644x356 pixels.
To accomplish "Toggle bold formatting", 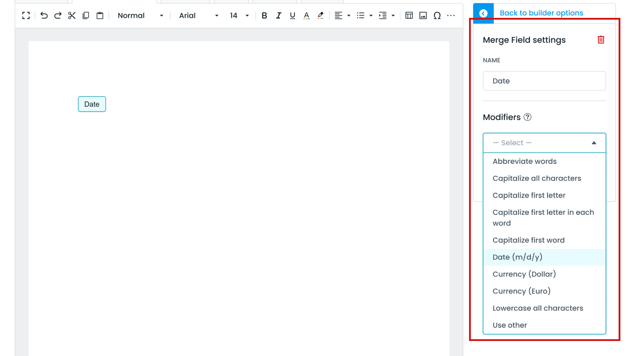I will (x=264, y=15).
